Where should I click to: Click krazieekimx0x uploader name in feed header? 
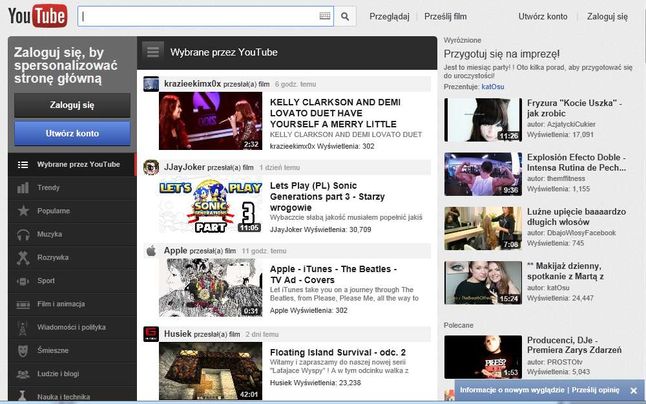[x=192, y=84]
